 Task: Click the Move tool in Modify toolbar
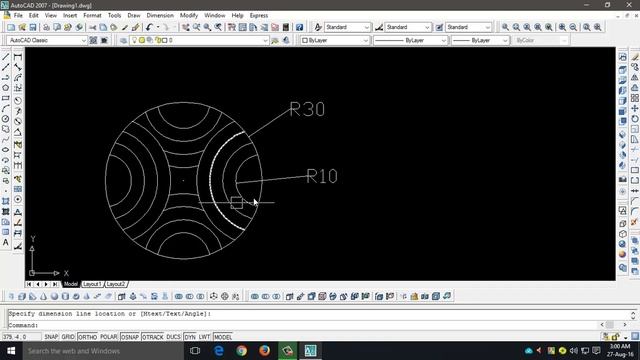pos(635,108)
